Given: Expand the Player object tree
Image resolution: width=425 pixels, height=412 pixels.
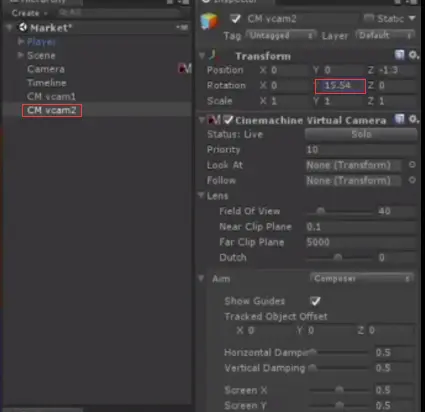Looking at the screenshot, I should (x=21, y=41).
